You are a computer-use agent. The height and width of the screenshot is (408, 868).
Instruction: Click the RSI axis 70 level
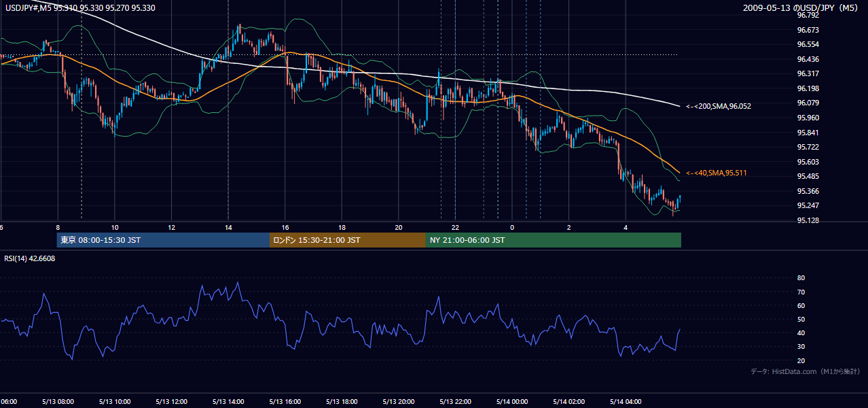[801, 292]
